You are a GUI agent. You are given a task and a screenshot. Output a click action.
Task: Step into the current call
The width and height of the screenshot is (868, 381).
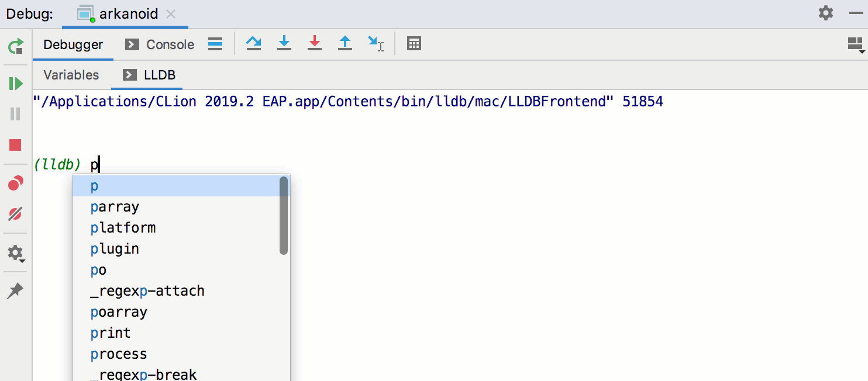pos(284,43)
